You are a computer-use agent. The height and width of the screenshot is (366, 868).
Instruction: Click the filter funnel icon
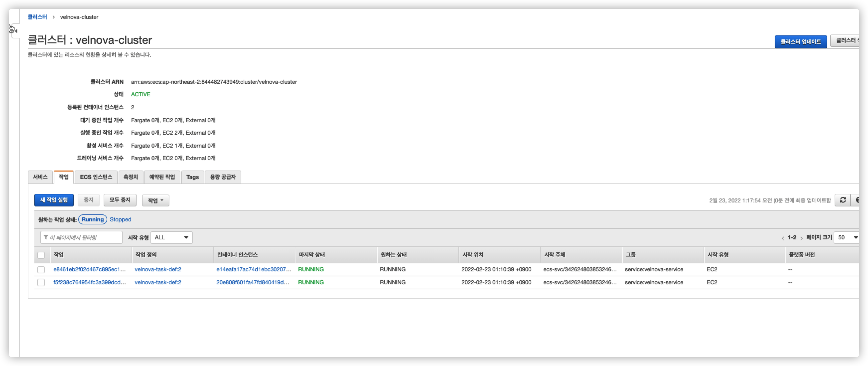46,238
